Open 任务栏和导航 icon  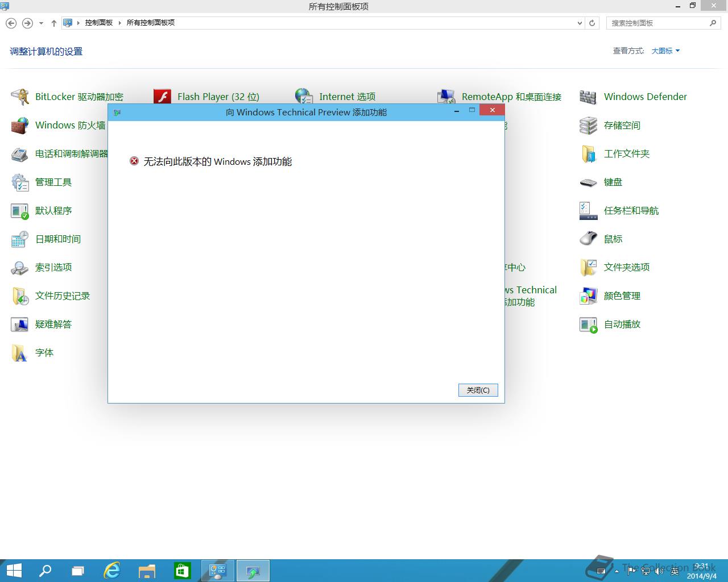[x=588, y=210]
